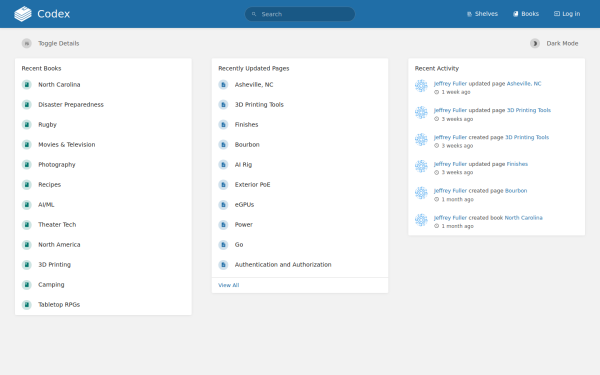Screen dimensions: 600x375
Task: Click the '1 week ago' timestamp
Action: pyautogui.click(x=456, y=92)
